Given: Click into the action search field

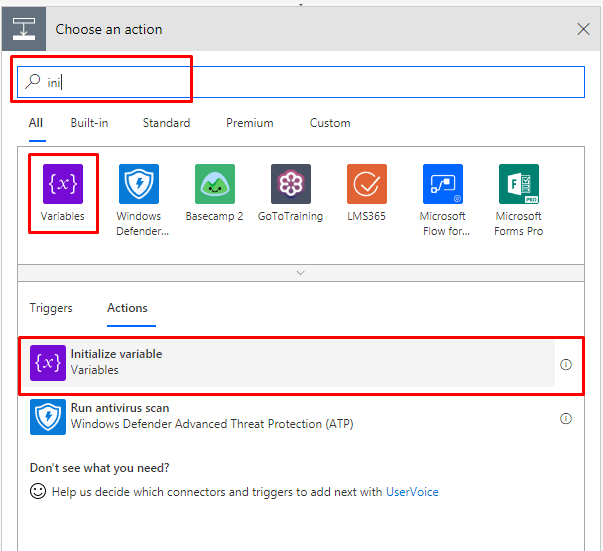Looking at the screenshot, I should (x=301, y=82).
